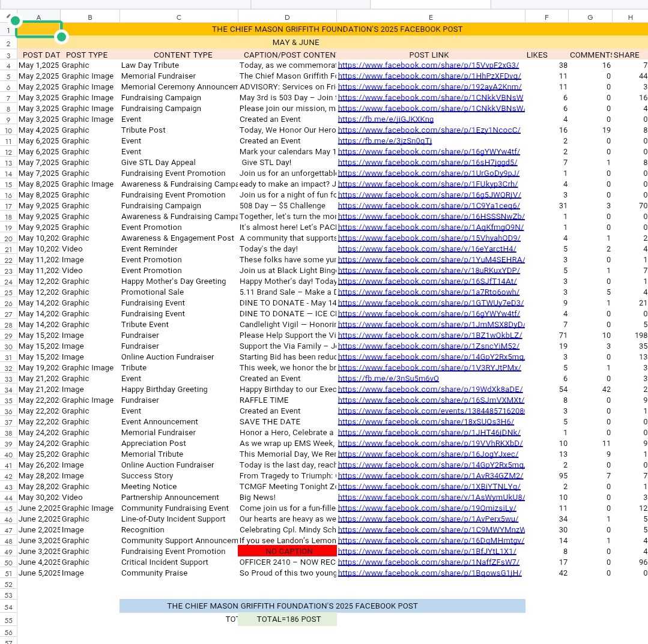Image resolution: width=648 pixels, height=644 pixels.
Task: Select the 'Big News!' caption cell
Action: pyautogui.click(x=287, y=498)
